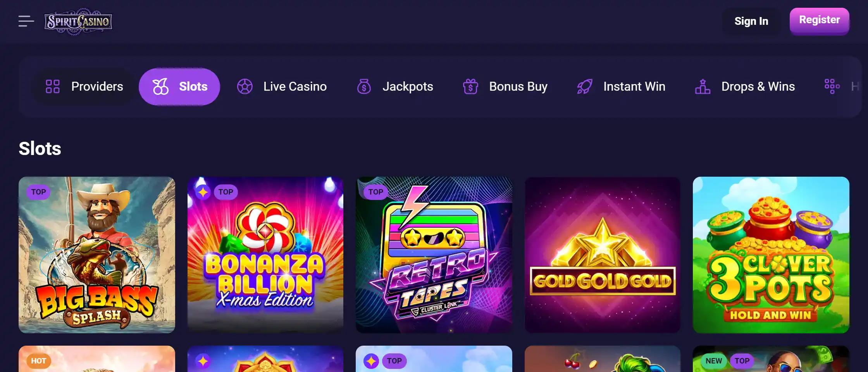
Task: Click the Drops & Wins podium icon
Action: pyautogui.click(x=703, y=86)
